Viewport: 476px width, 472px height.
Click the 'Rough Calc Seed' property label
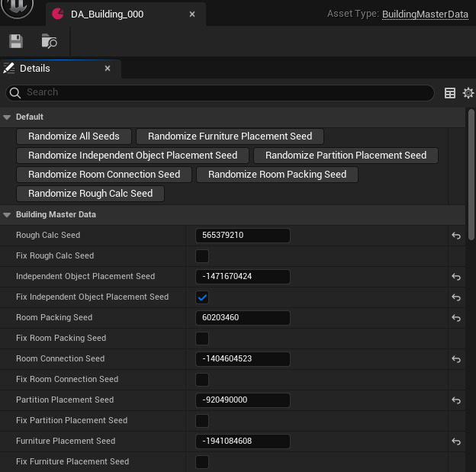48,236
